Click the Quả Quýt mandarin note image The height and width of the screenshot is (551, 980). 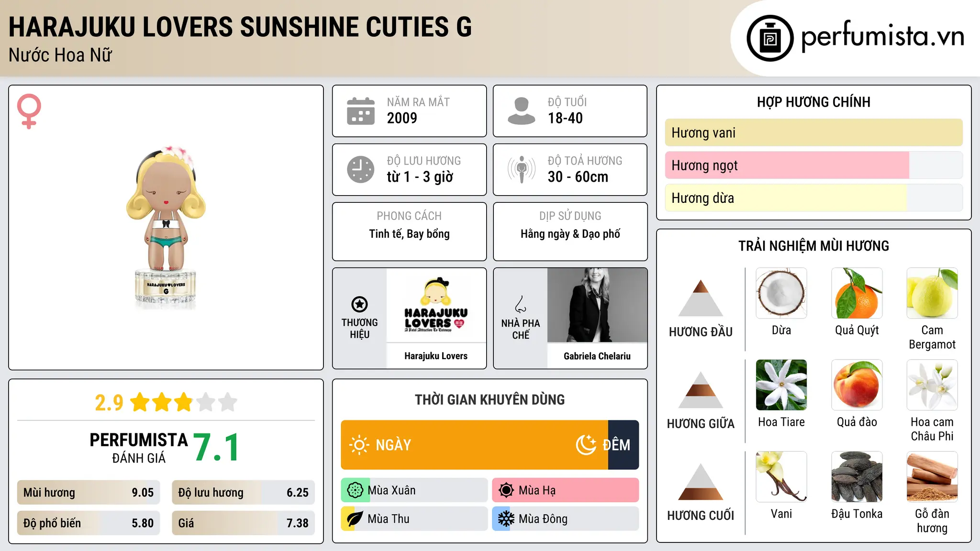pos(857,293)
